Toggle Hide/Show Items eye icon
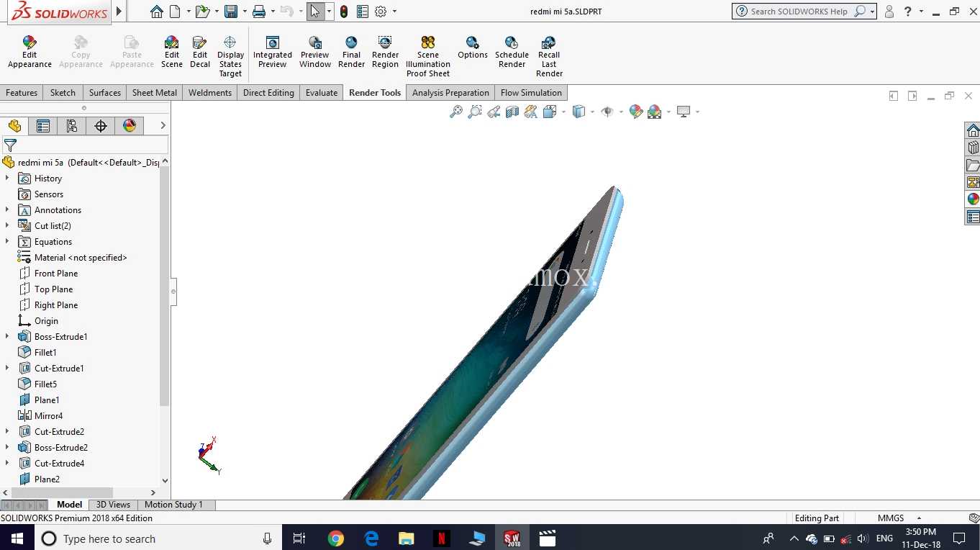This screenshot has height=550, width=980. (x=607, y=112)
